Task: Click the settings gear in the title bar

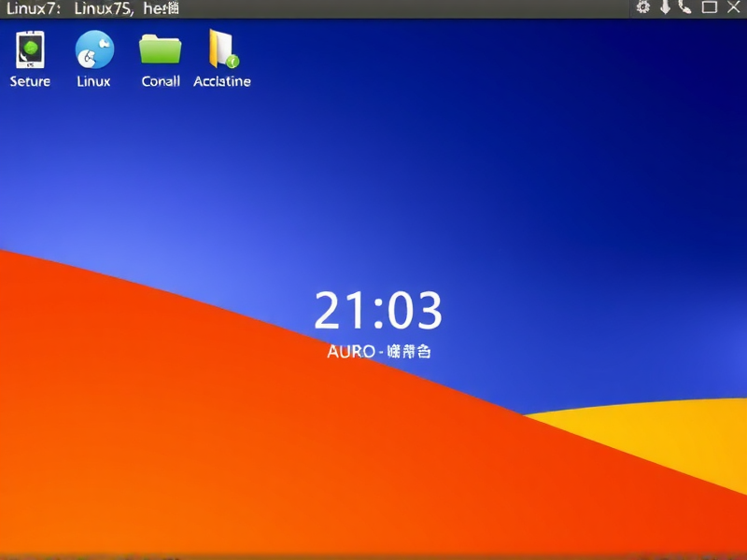Action: pyautogui.click(x=643, y=7)
